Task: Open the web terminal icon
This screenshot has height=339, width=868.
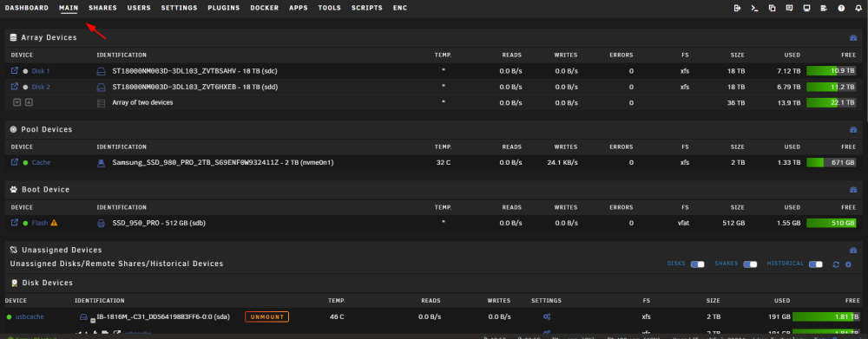Action: (754, 9)
